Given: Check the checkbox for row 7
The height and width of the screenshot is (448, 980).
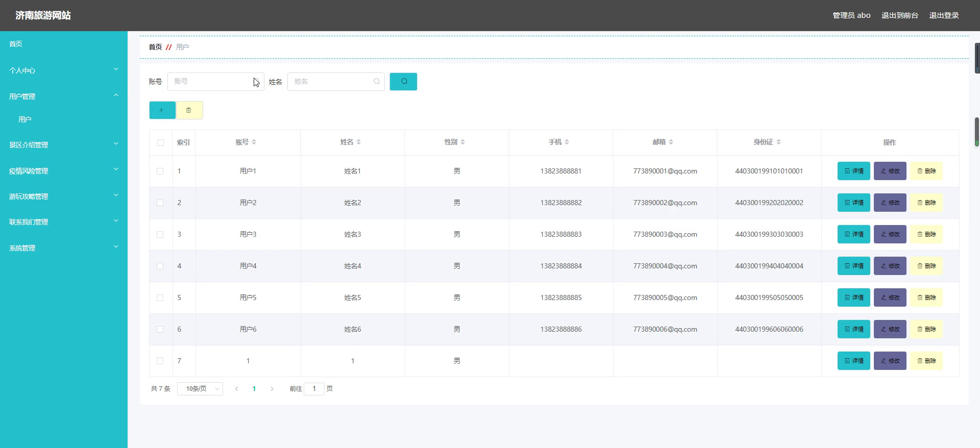Looking at the screenshot, I should (x=160, y=361).
